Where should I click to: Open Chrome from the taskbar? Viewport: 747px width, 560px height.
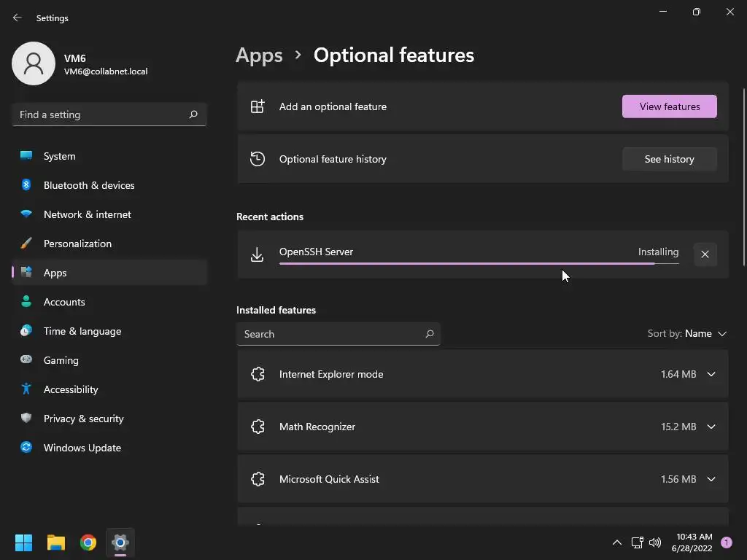(88, 542)
